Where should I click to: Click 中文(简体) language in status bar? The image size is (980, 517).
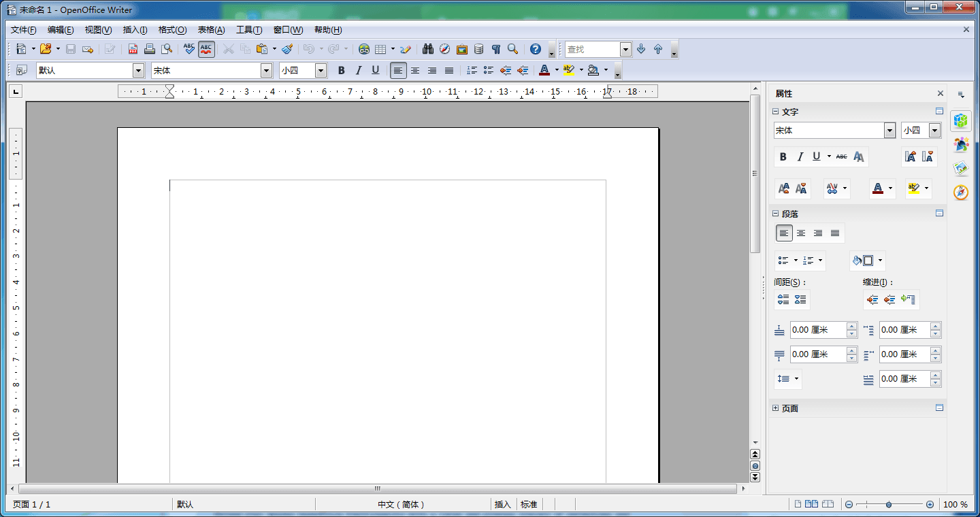(402, 505)
